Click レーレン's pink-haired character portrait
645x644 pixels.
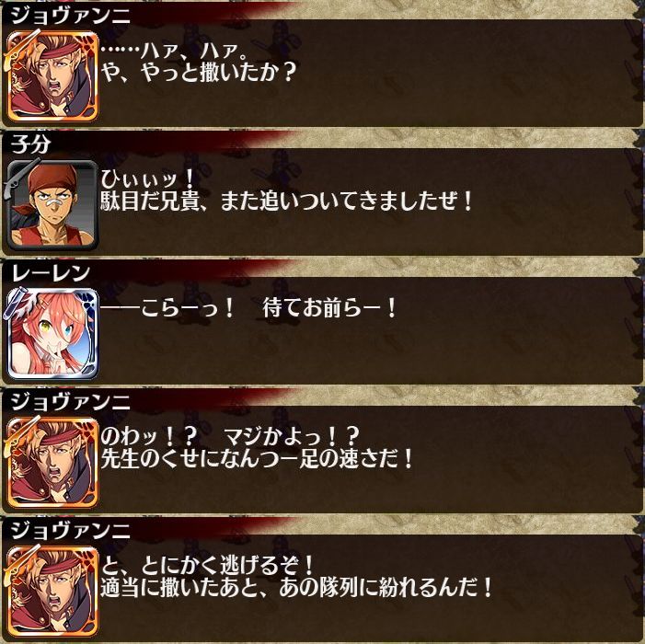click(52, 334)
